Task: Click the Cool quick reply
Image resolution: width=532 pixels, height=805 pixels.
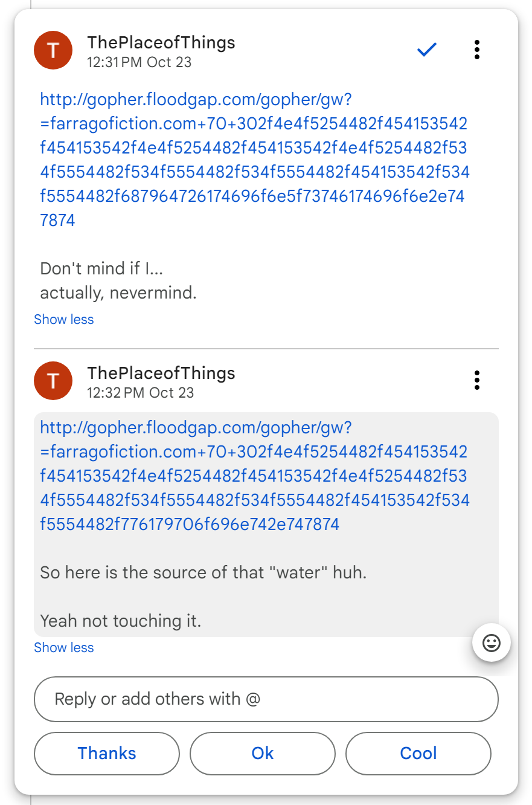Action: (418, 754)
